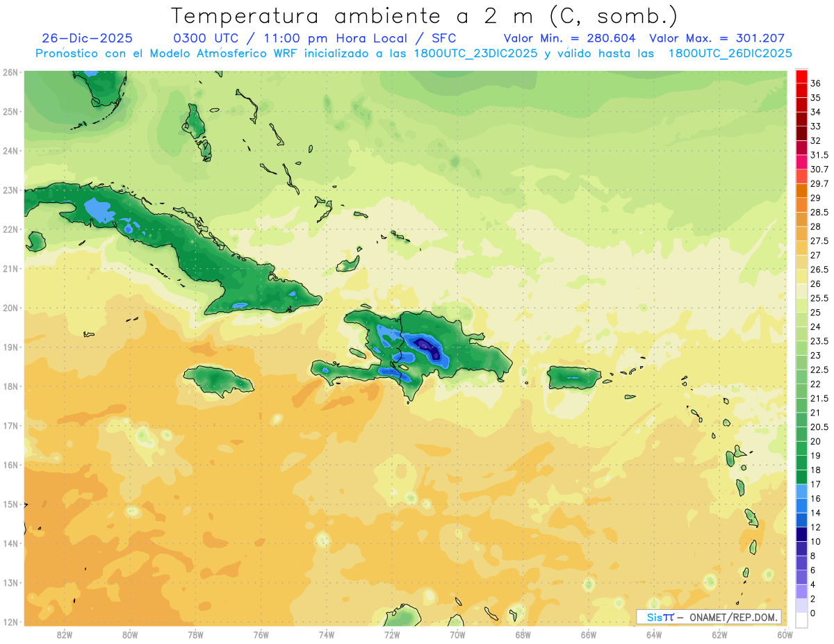The width and height of the screenshot is (834, 644).
Task: Click the '30.7' value on the color scale
Action: (819, 170)
